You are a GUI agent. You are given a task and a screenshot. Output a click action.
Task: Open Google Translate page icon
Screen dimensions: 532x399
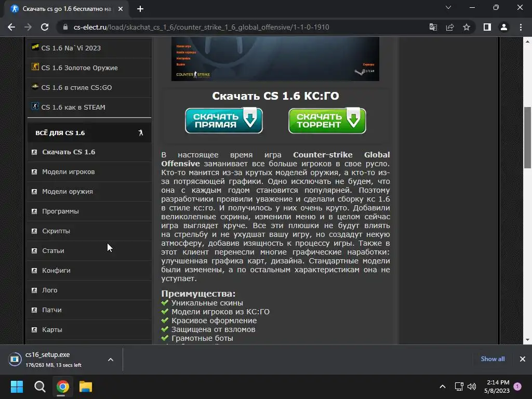[433, 27]
